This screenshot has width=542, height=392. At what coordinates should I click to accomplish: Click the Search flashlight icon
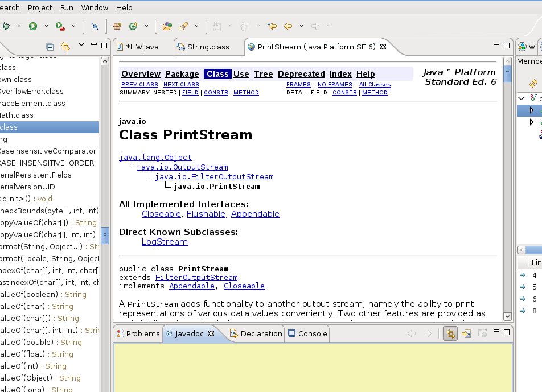[x=183, y=26]
